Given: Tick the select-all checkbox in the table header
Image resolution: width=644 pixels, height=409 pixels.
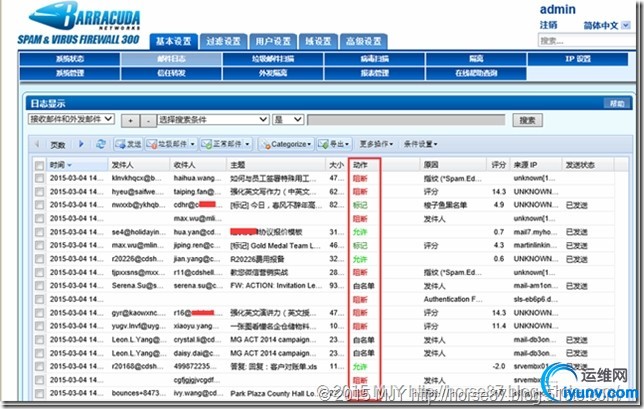Looking at the screenshot, I should point(39,165).
